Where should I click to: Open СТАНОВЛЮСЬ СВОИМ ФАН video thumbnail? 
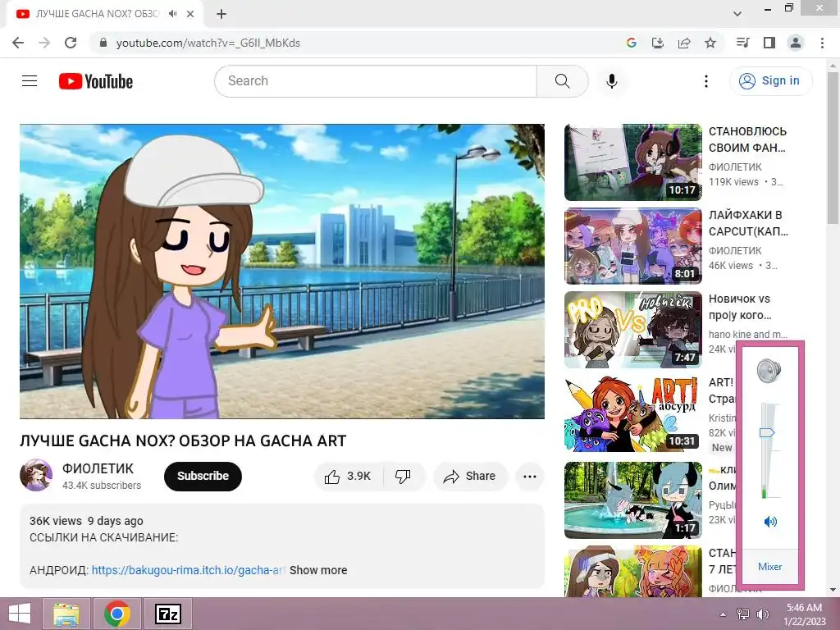click(632, 162)
